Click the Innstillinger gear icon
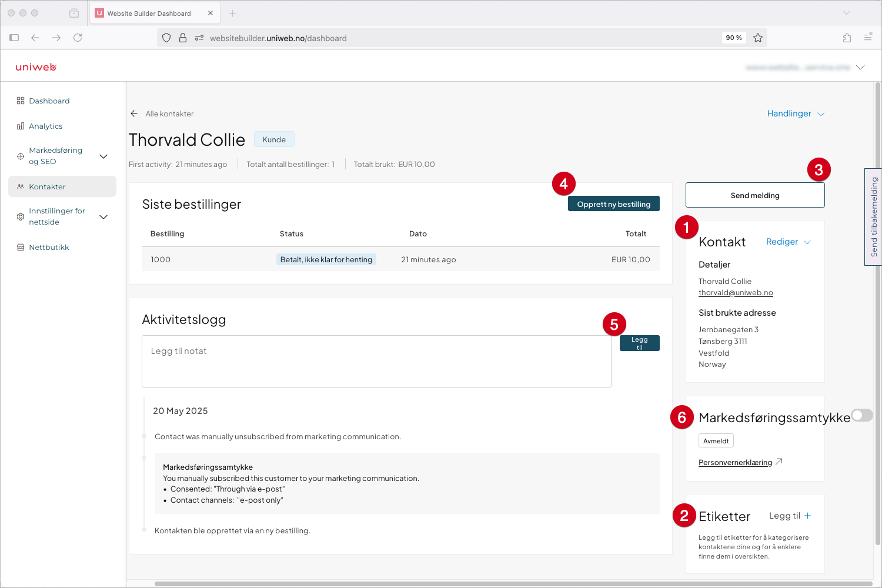This screenshot has width=882, height=588. 21,217
